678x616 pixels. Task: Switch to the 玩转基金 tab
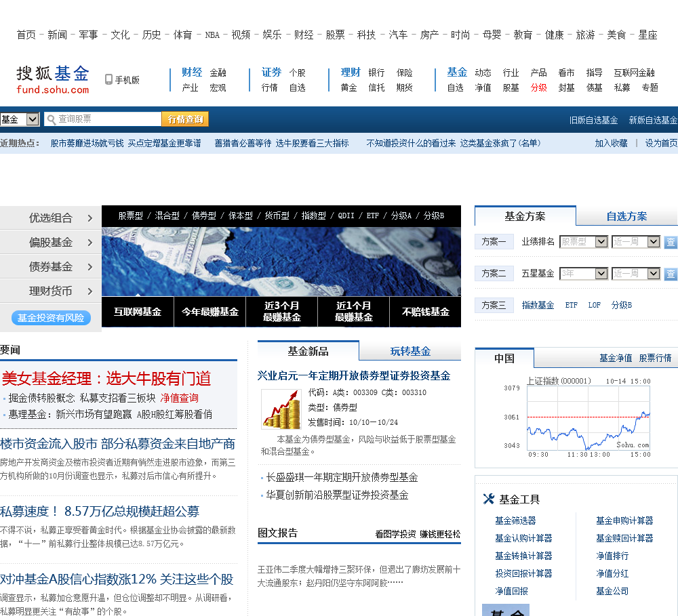coord(410,351)
